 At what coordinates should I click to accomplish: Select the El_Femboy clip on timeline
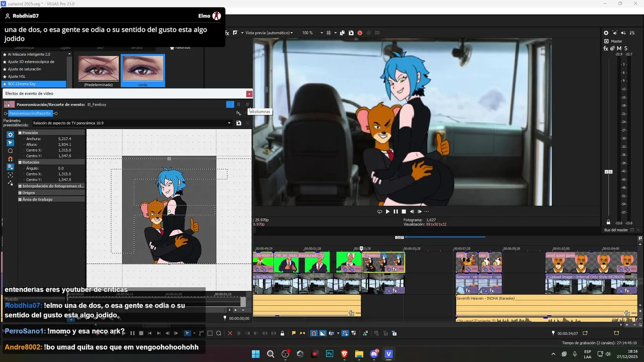383,262
